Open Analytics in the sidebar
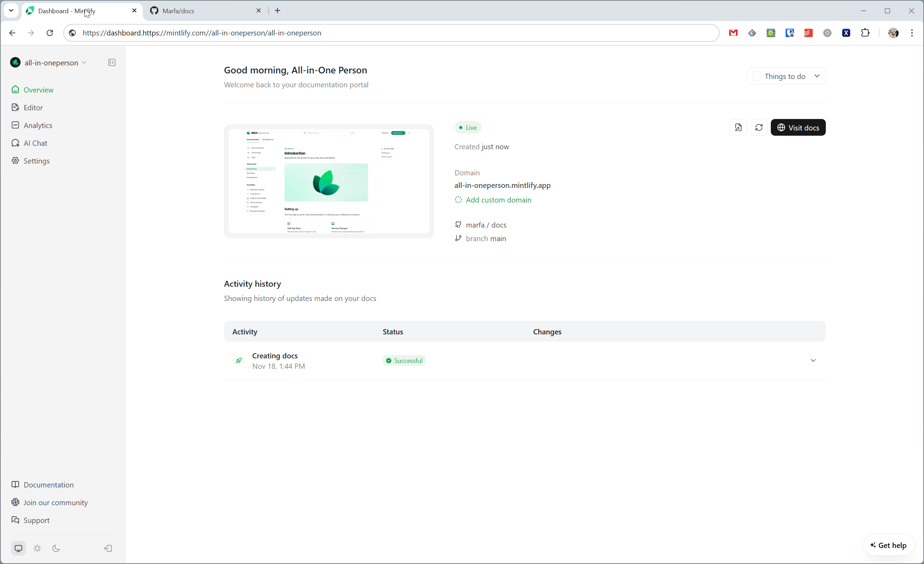924x564 pixels. (38, 126)
